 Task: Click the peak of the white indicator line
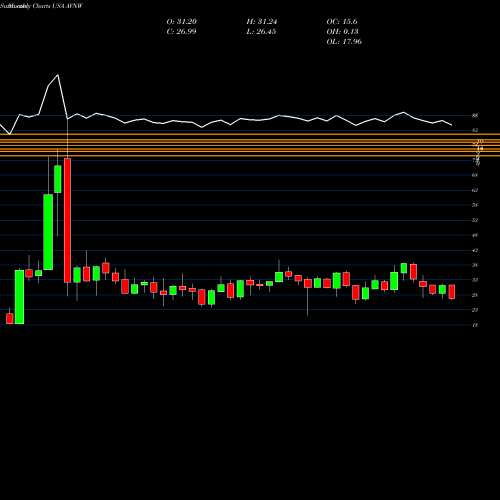pos(58,75)
